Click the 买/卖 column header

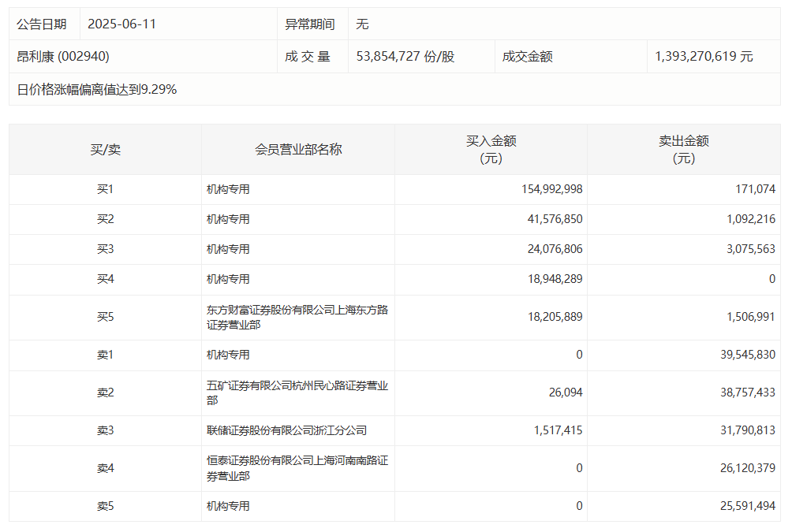(x=105, y=149)
